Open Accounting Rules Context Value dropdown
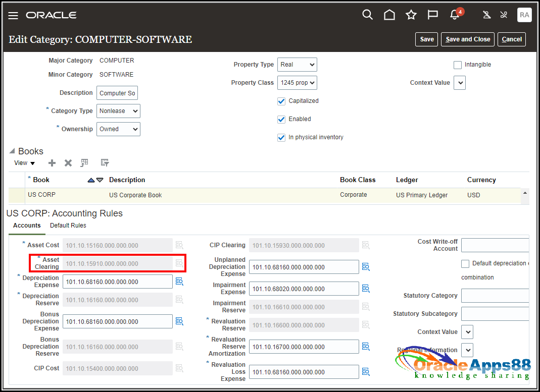Image resolution: width=540 pixels, height=392 pixels. 467,332
